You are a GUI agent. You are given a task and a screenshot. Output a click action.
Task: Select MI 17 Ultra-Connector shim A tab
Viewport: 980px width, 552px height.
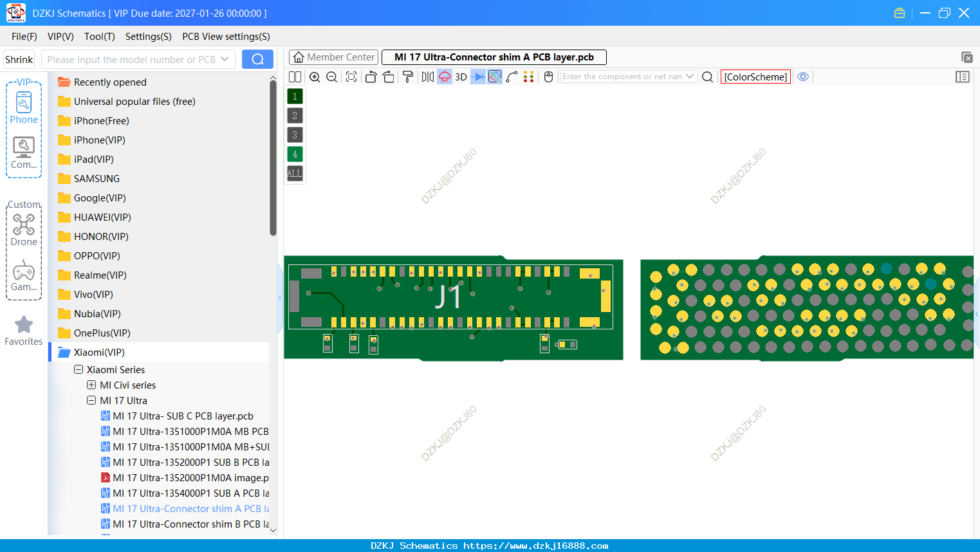coord(494,57)
